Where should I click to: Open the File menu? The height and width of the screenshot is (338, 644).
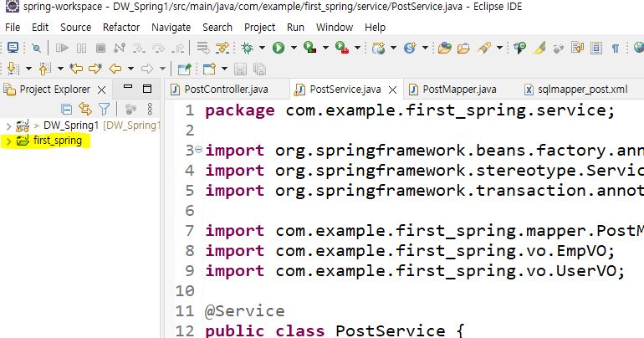point(13,28)
